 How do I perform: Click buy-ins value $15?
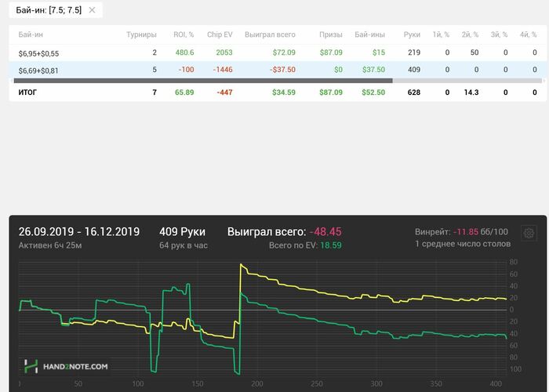point(379,53)
